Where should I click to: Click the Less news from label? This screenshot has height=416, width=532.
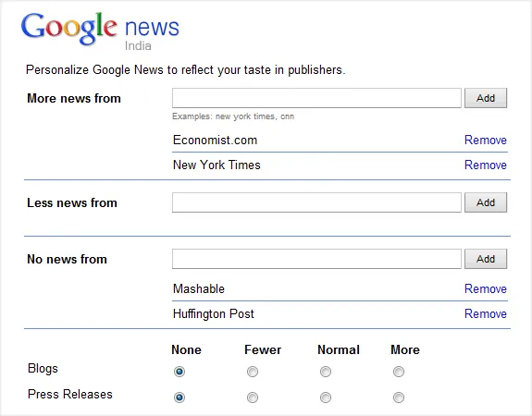pos(72,202)
